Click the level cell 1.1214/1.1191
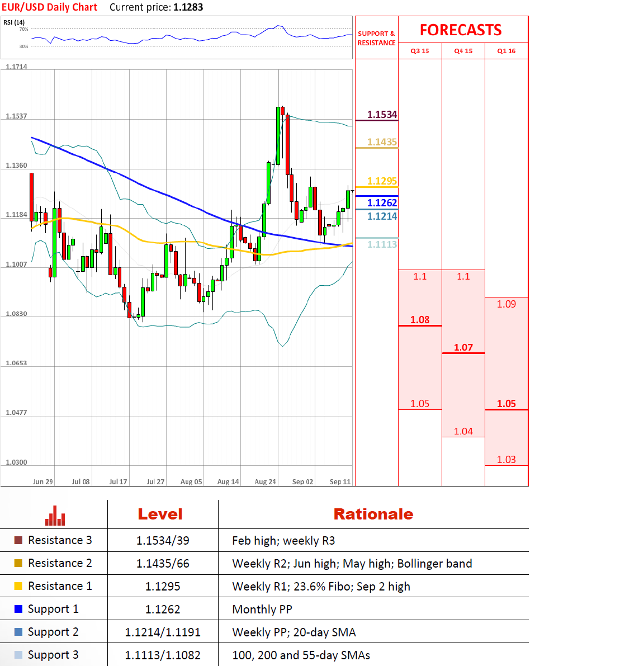The width and height of the screenshot is (644, 666). pyautogui.click(x=163, y=632)
